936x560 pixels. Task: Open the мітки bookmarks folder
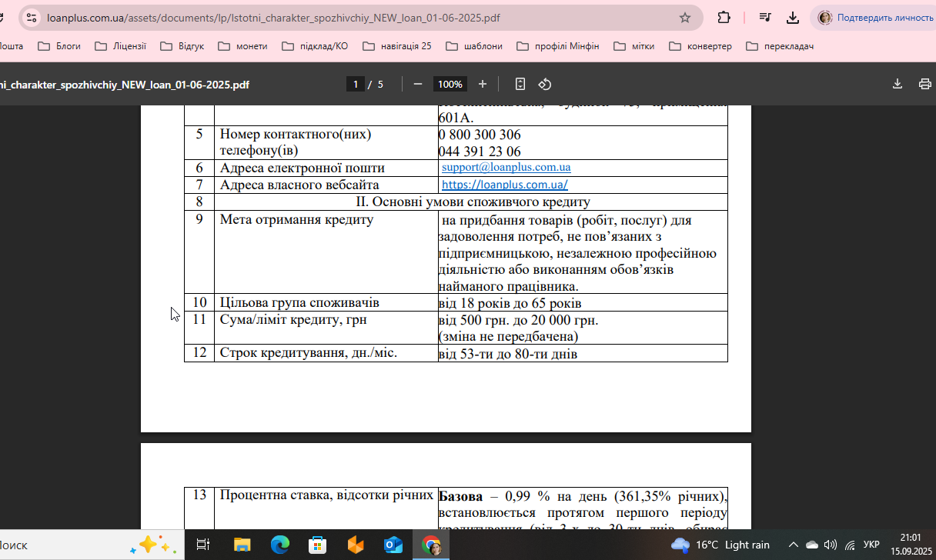point(634,46)
